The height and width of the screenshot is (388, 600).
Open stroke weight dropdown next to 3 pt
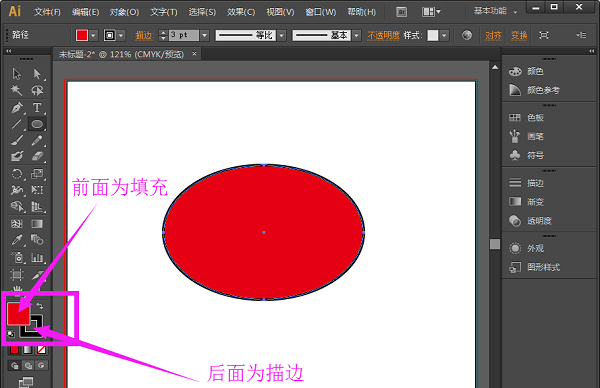205,36
